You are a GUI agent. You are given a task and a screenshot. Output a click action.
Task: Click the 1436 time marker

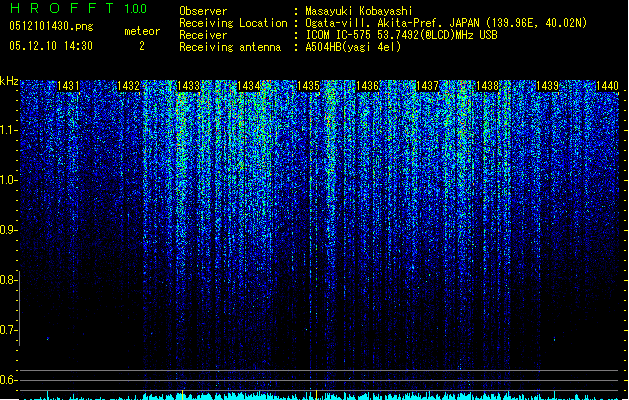[x=368, y=86]
